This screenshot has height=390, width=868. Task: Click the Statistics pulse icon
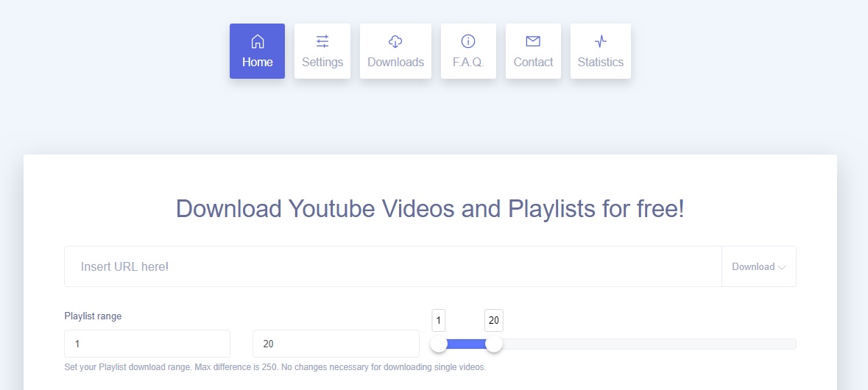point(601,41)
